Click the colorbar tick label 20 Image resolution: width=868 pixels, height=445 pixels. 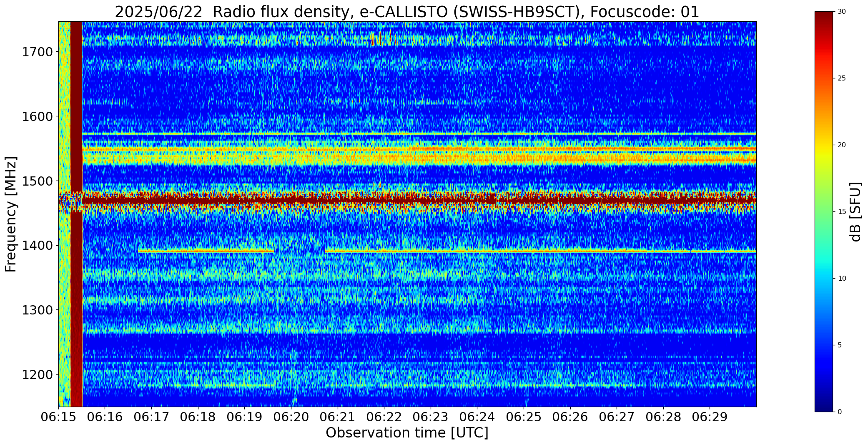[842, 145]
